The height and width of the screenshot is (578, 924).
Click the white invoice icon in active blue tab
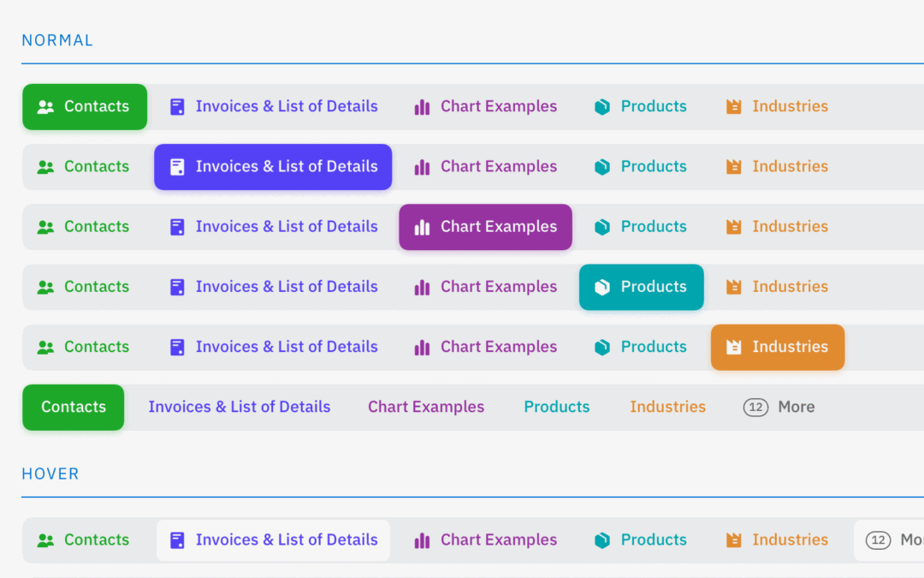(x=177, y=167)
